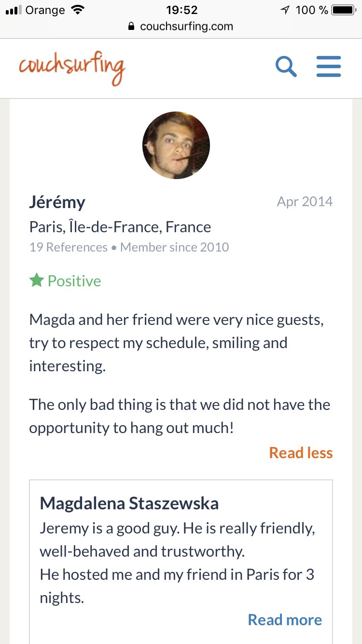Tap the location services arrow icon

285,10
